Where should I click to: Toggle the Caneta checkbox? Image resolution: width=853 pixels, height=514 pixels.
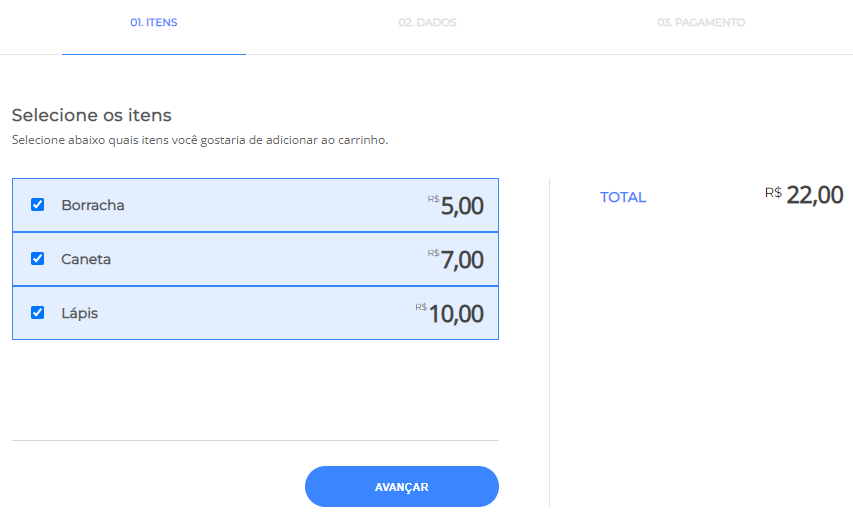click(x=38, y=259)
